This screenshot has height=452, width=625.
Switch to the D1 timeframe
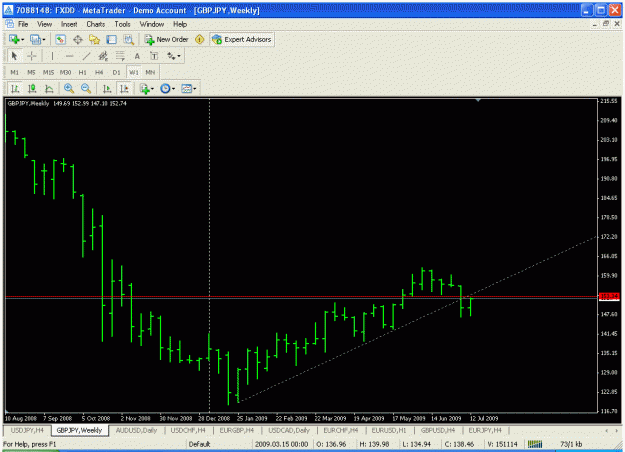[116, 72]
